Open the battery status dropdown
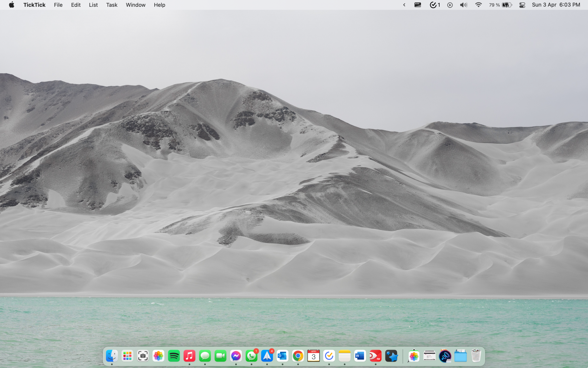 click(506, 5)
